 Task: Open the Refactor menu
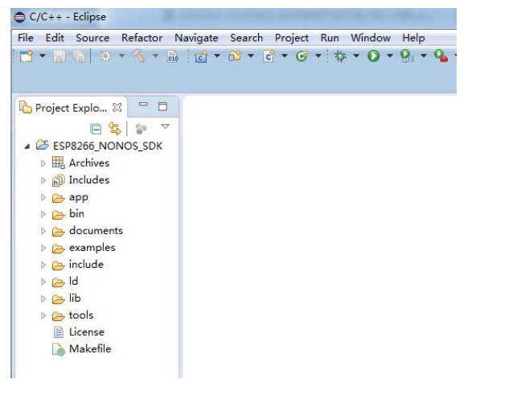[142, 38]
